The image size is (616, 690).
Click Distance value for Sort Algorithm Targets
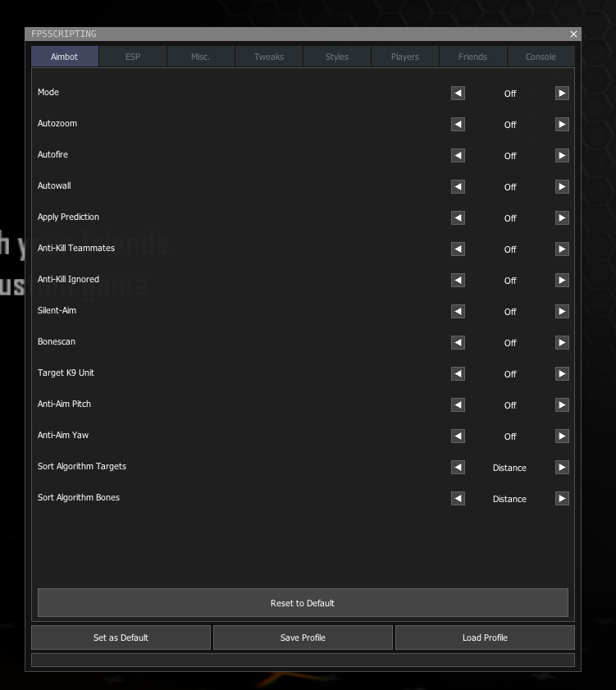[509, 468]
